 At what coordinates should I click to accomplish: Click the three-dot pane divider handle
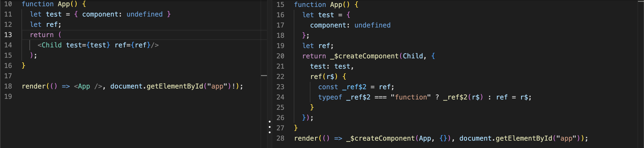269,127
